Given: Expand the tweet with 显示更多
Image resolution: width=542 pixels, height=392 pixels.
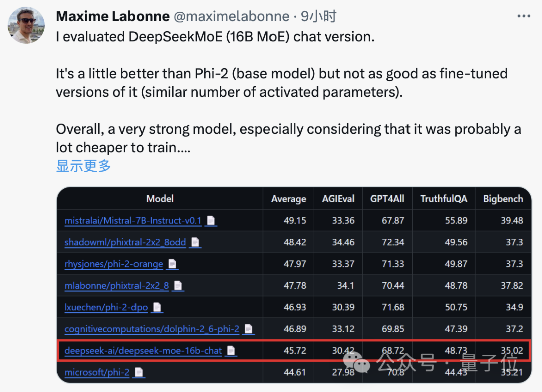Looking at the screenshot, I should point(83,166).
